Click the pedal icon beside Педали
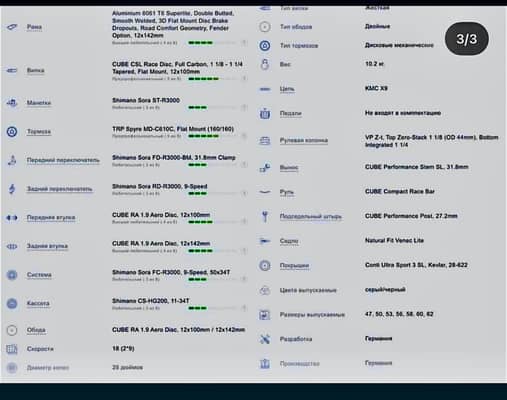Screen dimensions: 507x400 pyautogui.click(x=265, y=114)
